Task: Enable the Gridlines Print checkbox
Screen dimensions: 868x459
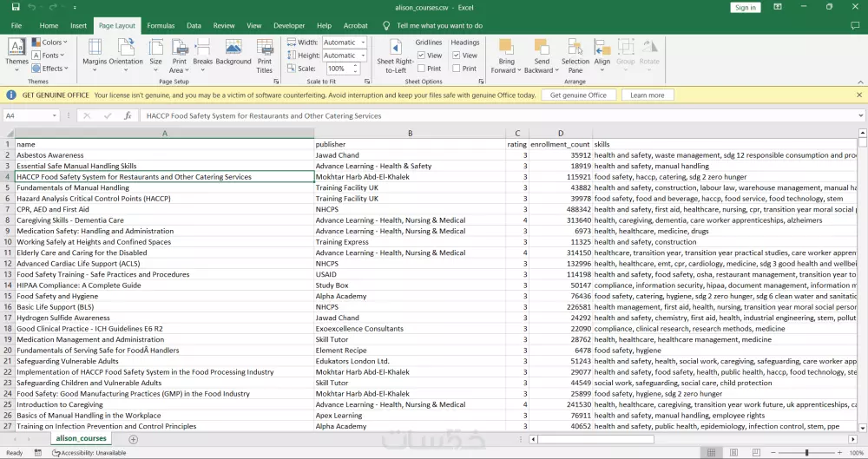Action: tap(422, 69)
